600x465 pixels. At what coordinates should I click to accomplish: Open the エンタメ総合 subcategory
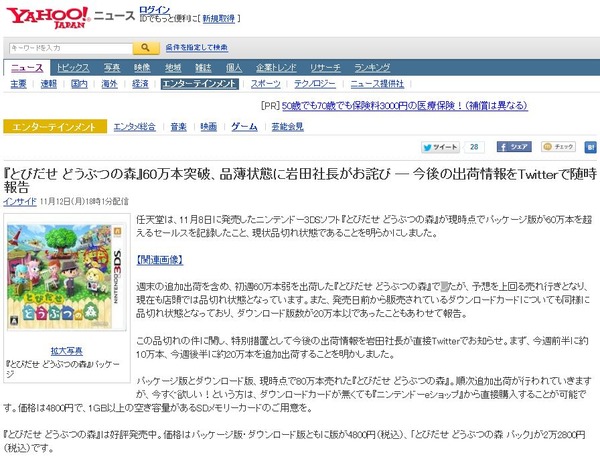[135, 127]
